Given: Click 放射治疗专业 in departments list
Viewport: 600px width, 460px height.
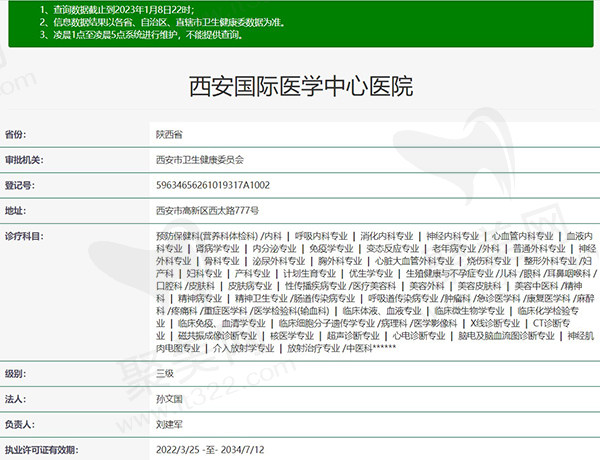Looking at the screenshot, I should pyautogui.click(x=313, y=348).
